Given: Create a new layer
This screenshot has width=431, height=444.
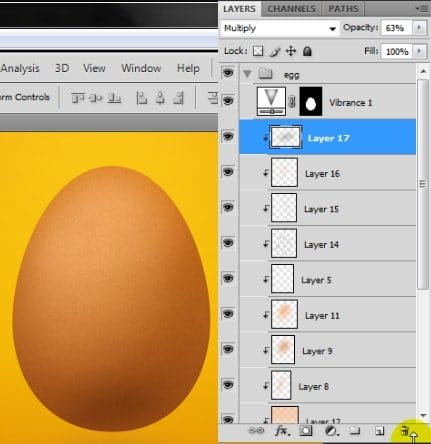Looking at the screenshot, I should coord(379,431).
